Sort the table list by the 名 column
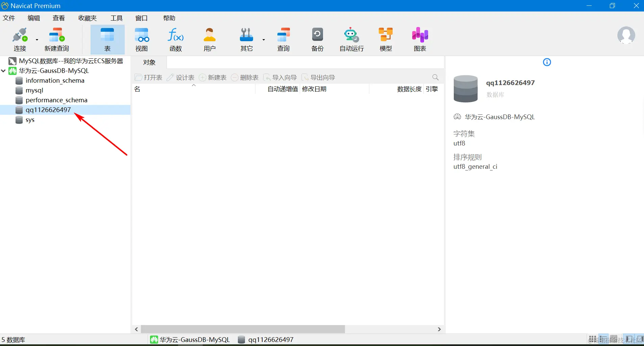Image resolution: width=644 pixels, height=346 pixels. [194, 89]
